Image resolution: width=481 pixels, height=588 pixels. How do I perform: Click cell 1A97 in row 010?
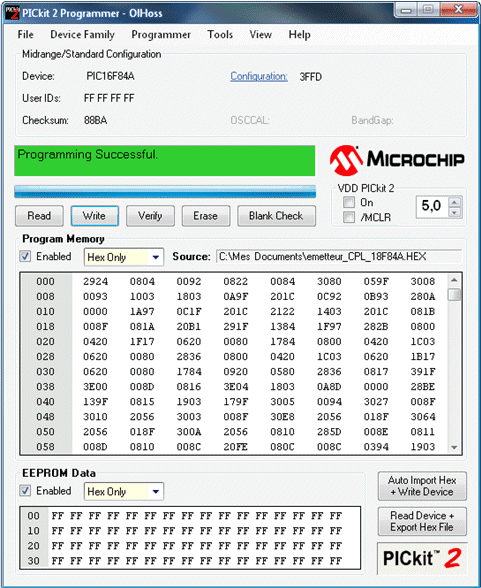tap(142, 311)
